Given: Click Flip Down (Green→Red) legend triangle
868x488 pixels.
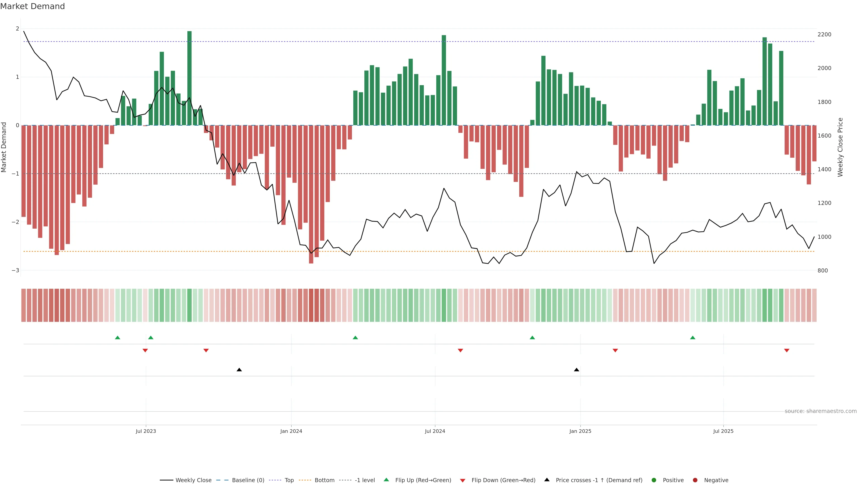Looking at the screenshot, I should 463,480.
